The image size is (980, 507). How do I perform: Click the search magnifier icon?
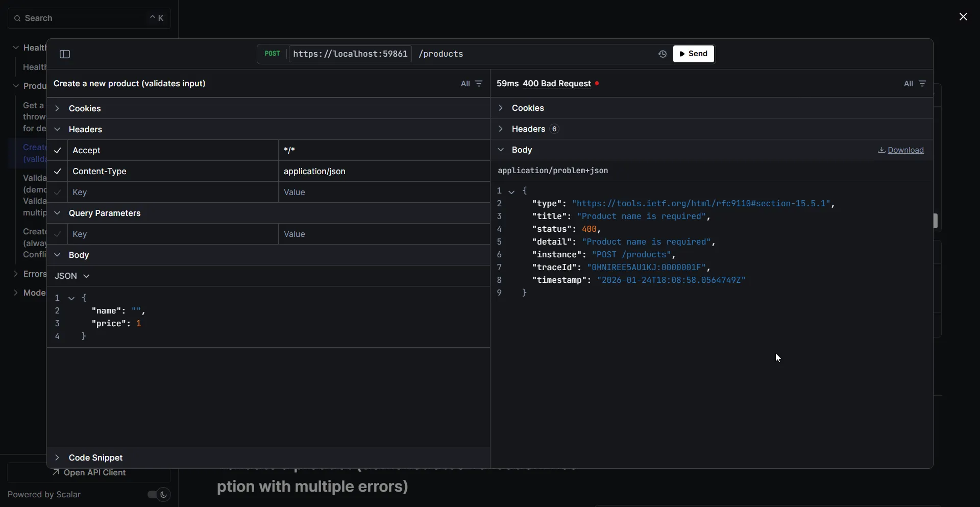pyautogui.click(x=17, y=18)
